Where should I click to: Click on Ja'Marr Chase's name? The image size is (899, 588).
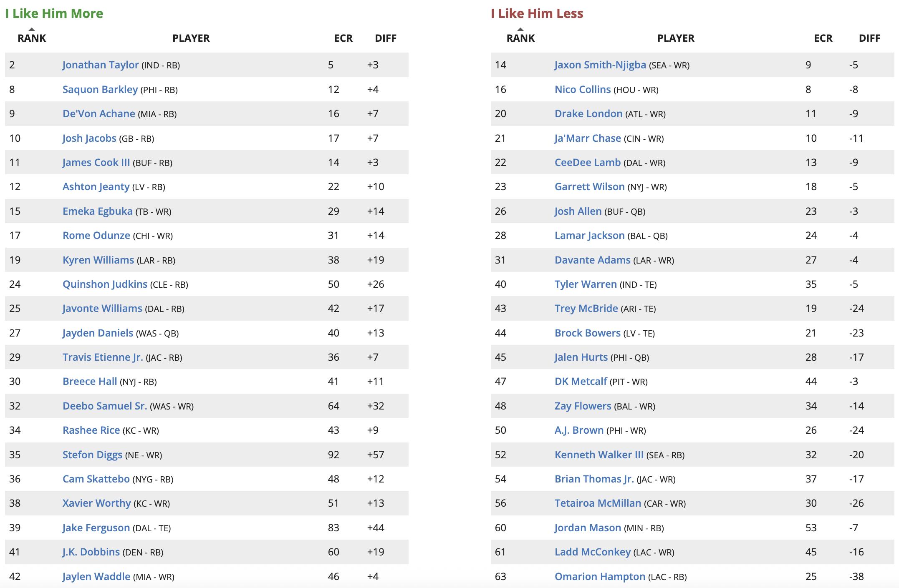click(x=587, y=138)
